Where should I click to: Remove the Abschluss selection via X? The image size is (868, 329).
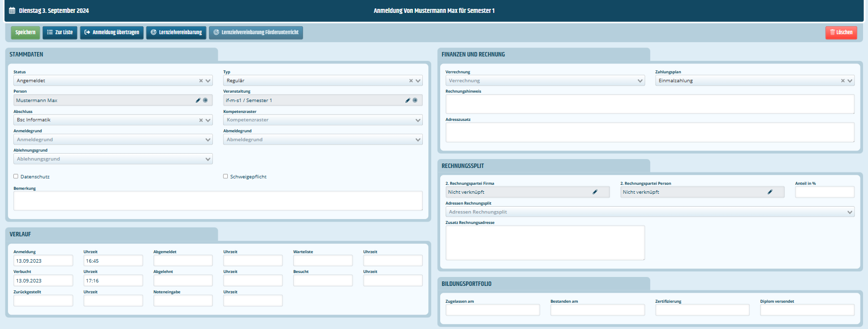click(x=201, y=120)
